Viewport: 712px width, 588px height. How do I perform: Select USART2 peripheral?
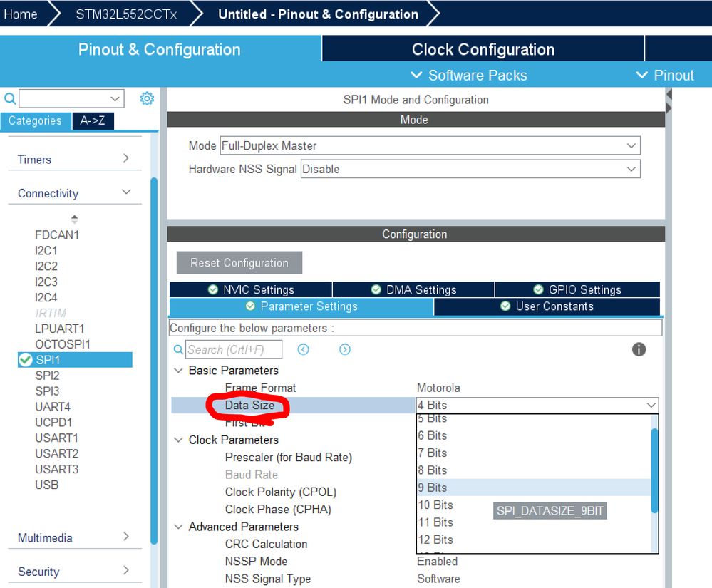(x=57, y=453)
